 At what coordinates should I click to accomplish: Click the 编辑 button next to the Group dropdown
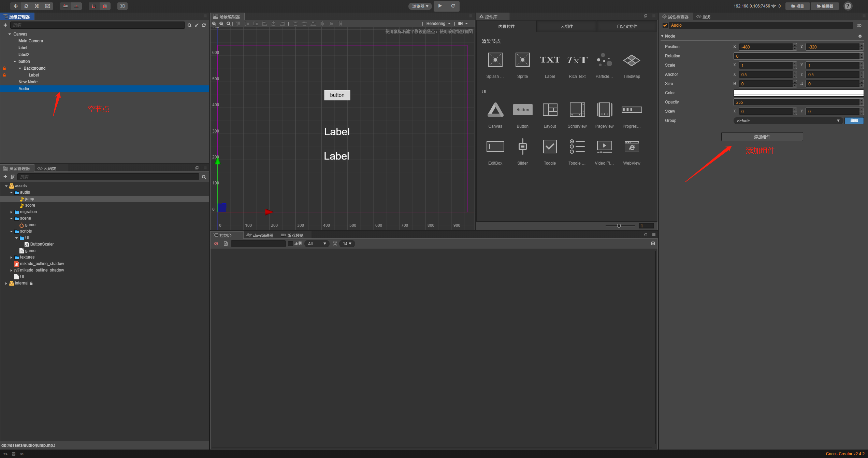(854, 121)
